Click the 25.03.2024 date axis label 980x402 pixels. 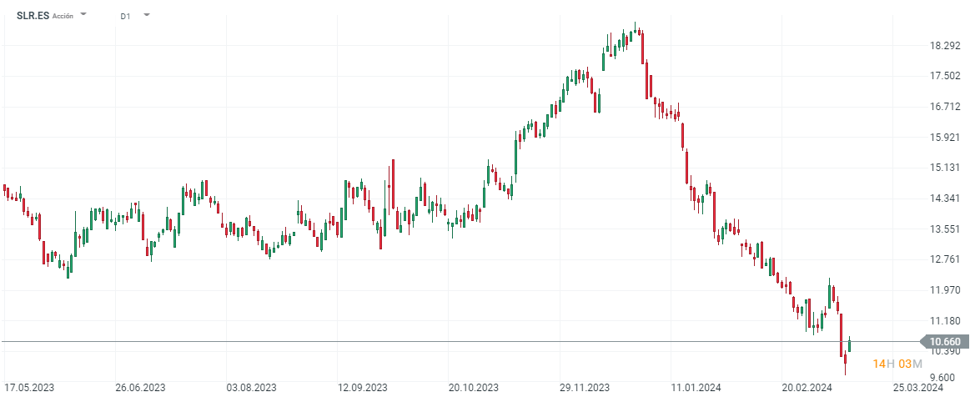[918, 388]
